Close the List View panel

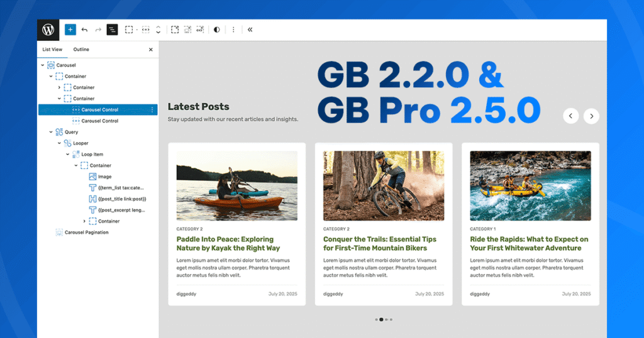151,50
